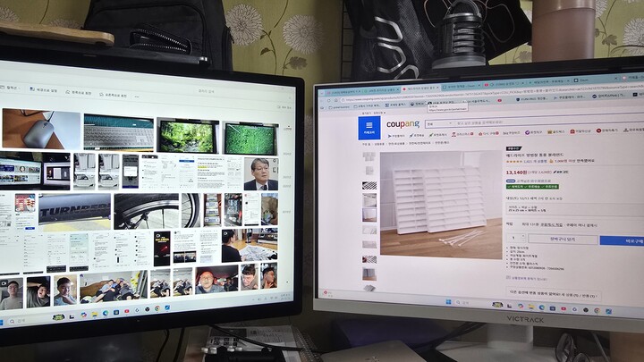Click the Coupang logo on the right monitor
The height and width of the screenshot is (362, 644).
click(x=402, y=123)
